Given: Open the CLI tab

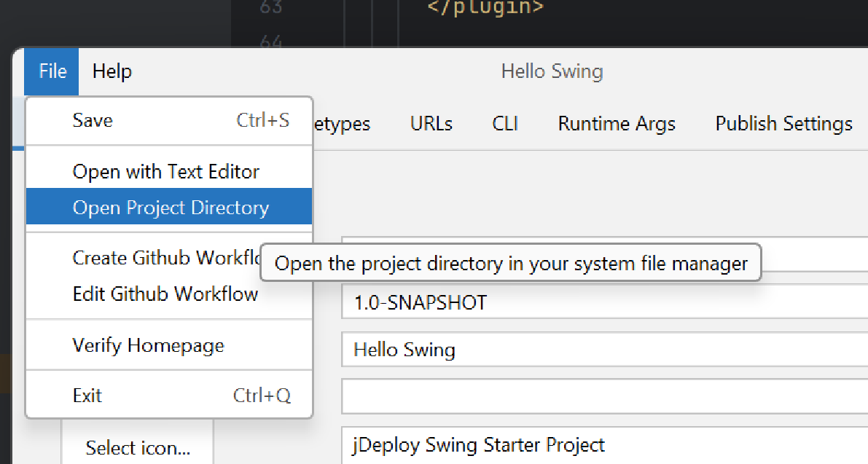Looking at the screenshot, I should pyautogui.click(x=505, y=123).
